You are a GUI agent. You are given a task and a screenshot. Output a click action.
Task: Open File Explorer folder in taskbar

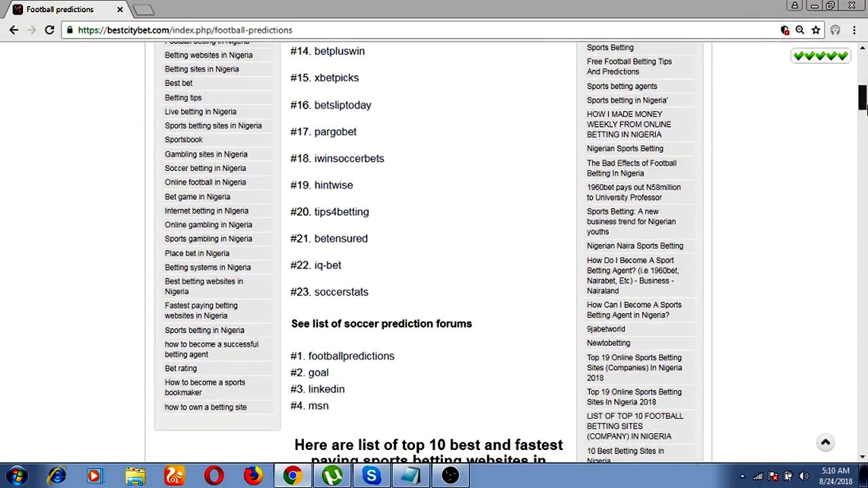[x=135, y=476]
